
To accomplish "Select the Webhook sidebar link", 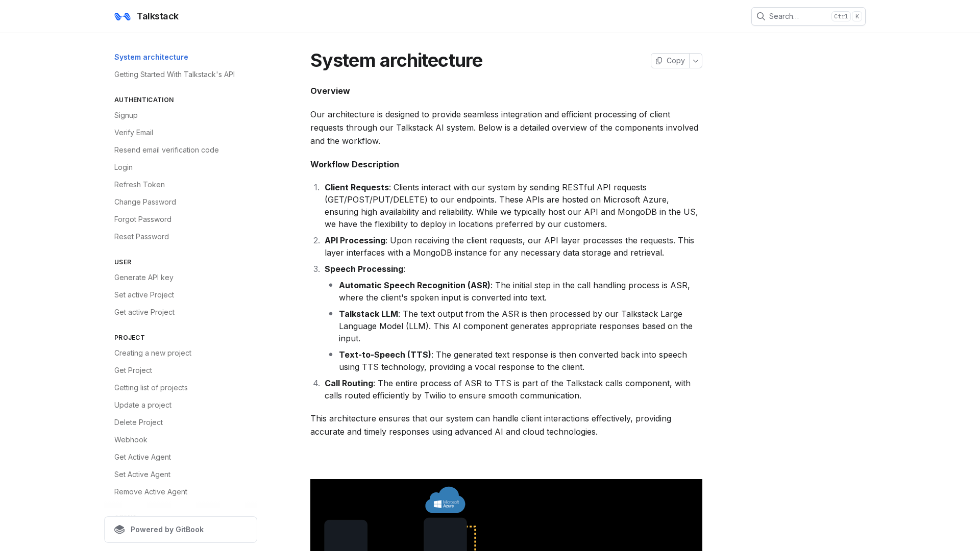I will tap(131, 440).
